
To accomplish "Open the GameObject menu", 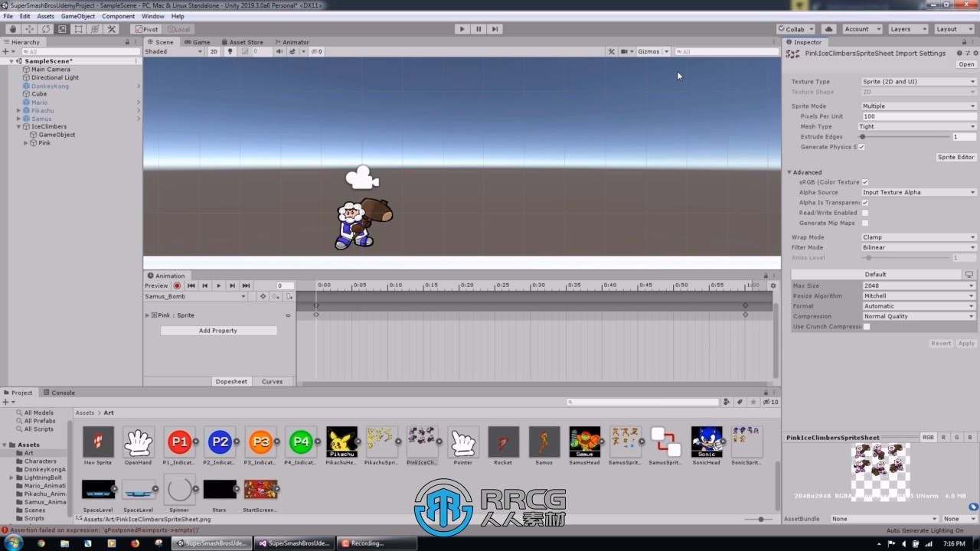I will 78,16.
